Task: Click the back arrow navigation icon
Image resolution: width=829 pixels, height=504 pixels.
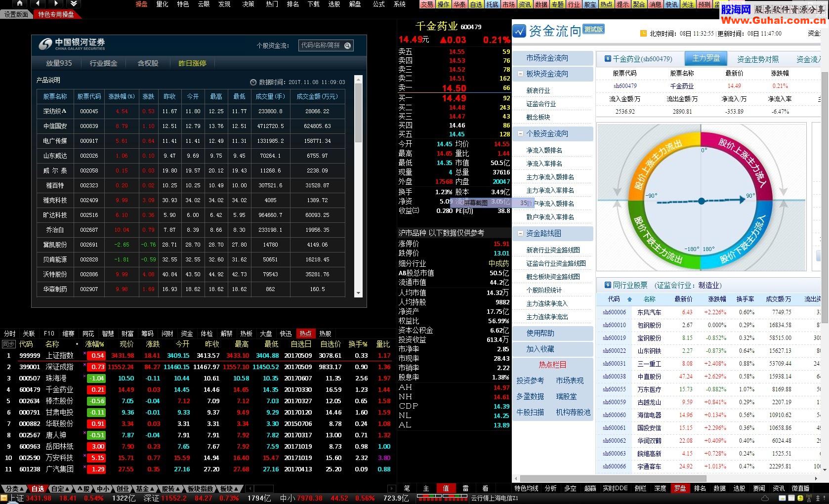Action: 38,3
